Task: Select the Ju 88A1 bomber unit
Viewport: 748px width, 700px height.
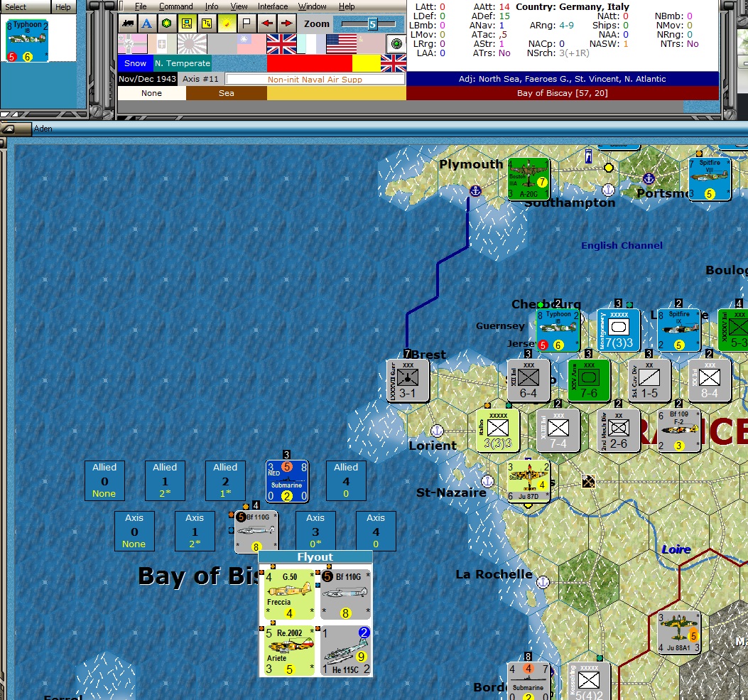Action: (x=679, y=632)
